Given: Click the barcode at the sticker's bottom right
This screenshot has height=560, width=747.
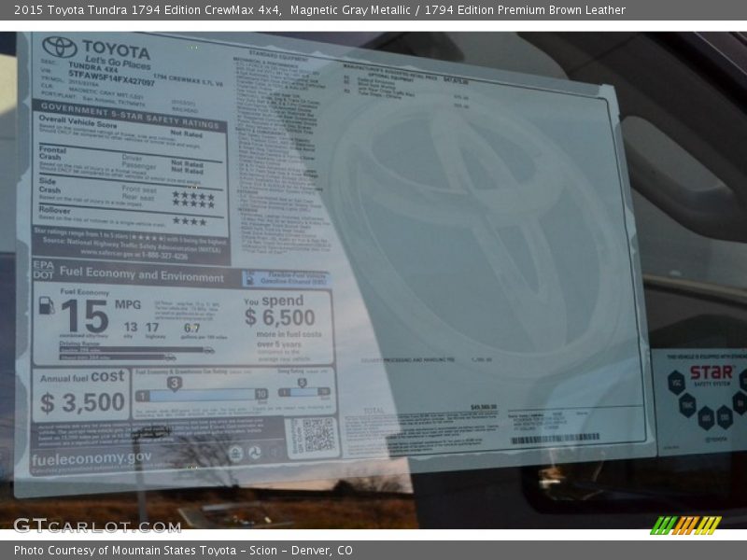Looking at the screenshot, I should point(555,439).
